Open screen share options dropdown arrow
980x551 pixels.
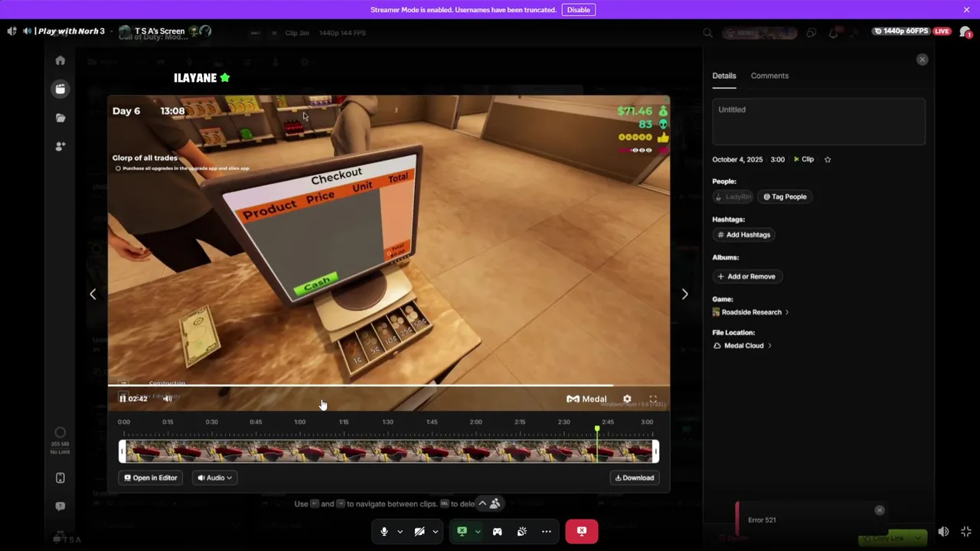[x=478, y=532]
